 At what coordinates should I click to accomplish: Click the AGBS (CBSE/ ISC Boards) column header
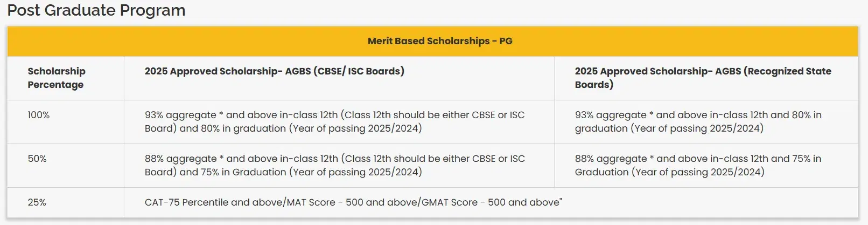[274, 71]
